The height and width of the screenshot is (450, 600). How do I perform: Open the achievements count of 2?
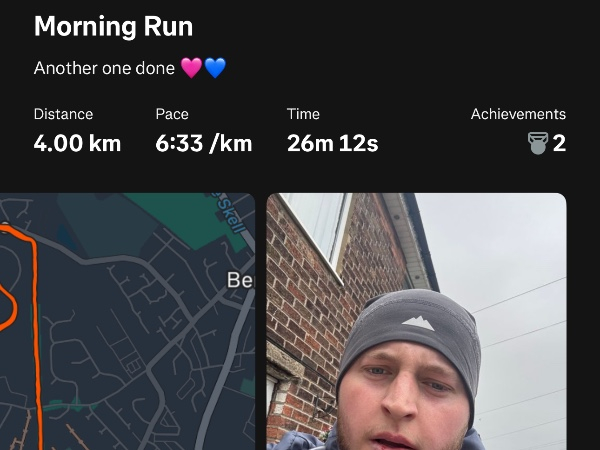point(559,143)
